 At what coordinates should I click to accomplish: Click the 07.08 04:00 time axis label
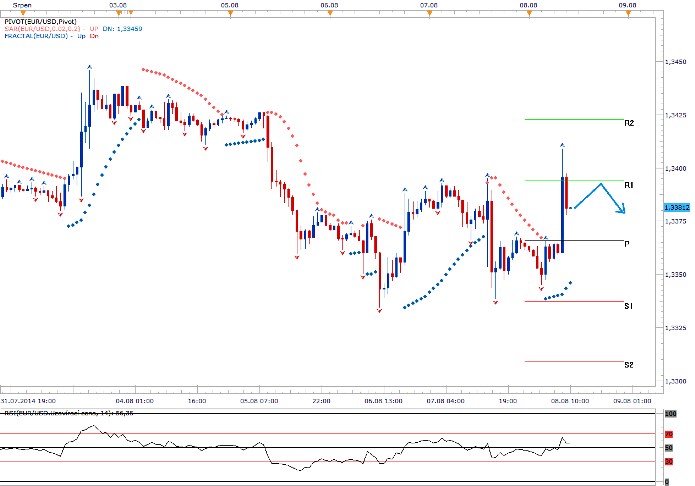tap(446, 401)
